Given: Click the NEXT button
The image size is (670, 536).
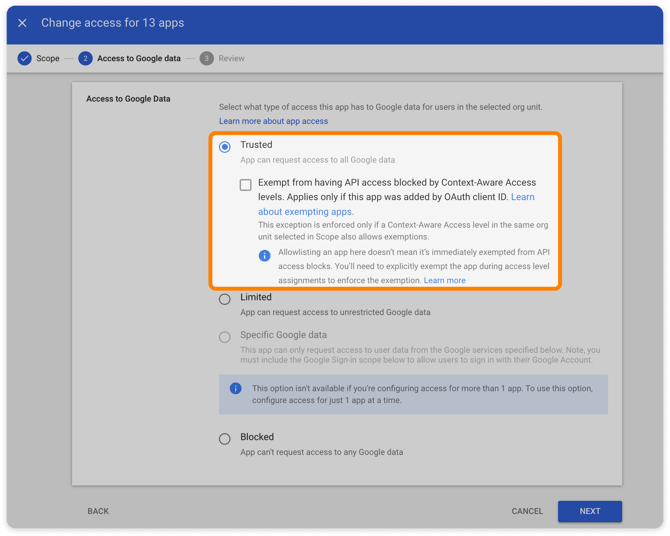Looking at the screenshot, I should click(x=590, y=511).
